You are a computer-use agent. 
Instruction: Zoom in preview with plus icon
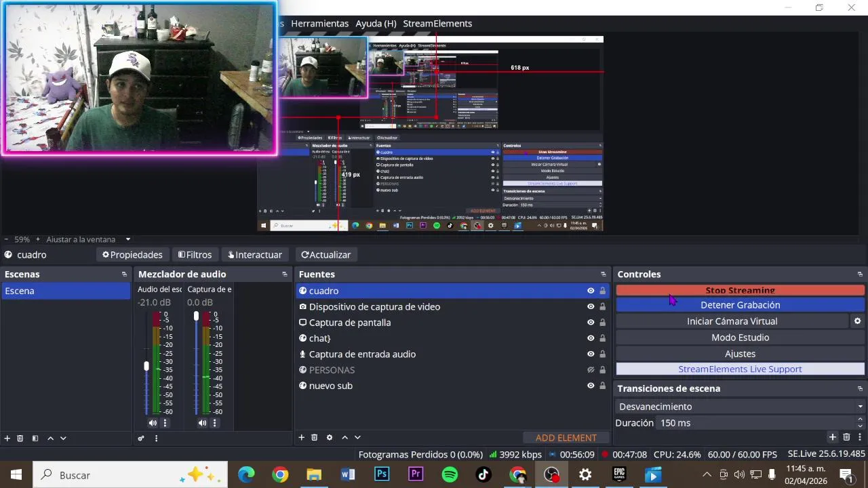tap(38, 239)
